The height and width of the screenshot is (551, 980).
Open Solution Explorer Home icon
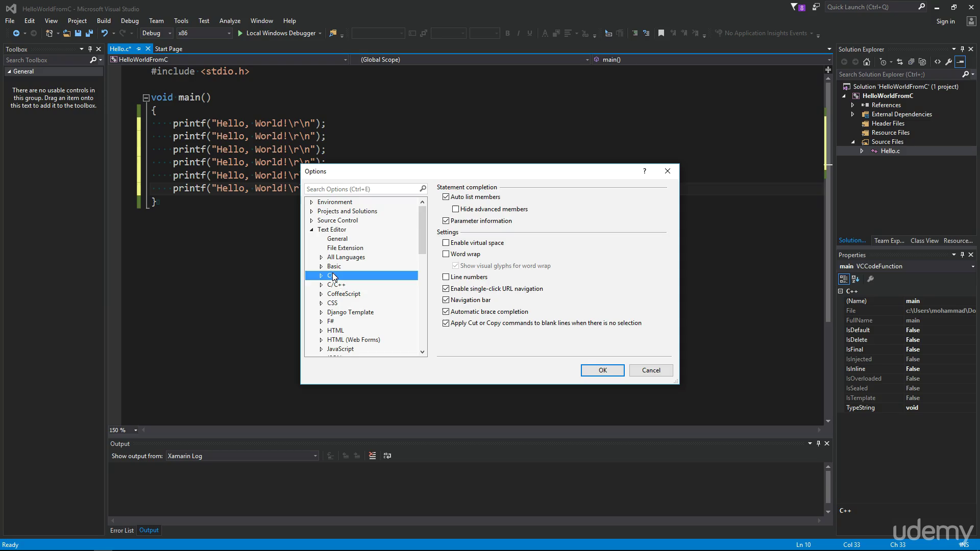click(867, 62)
